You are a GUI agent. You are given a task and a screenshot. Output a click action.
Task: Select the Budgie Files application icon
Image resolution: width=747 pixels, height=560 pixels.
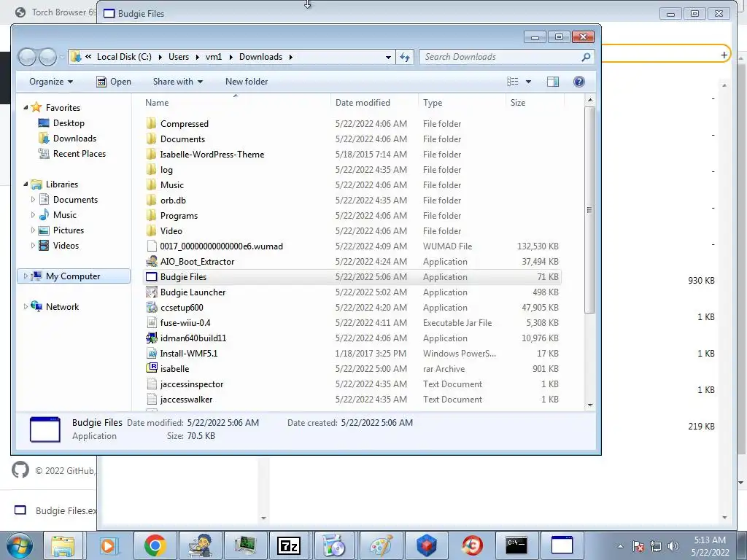152,277
